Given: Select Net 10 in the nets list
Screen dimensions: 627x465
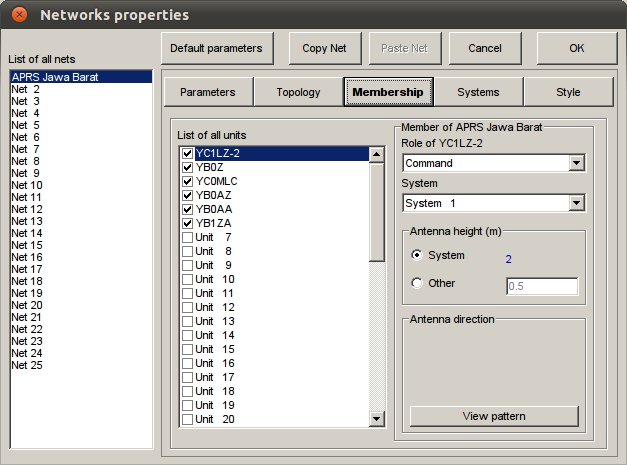Looking at the screenshot, I should 28,185.
